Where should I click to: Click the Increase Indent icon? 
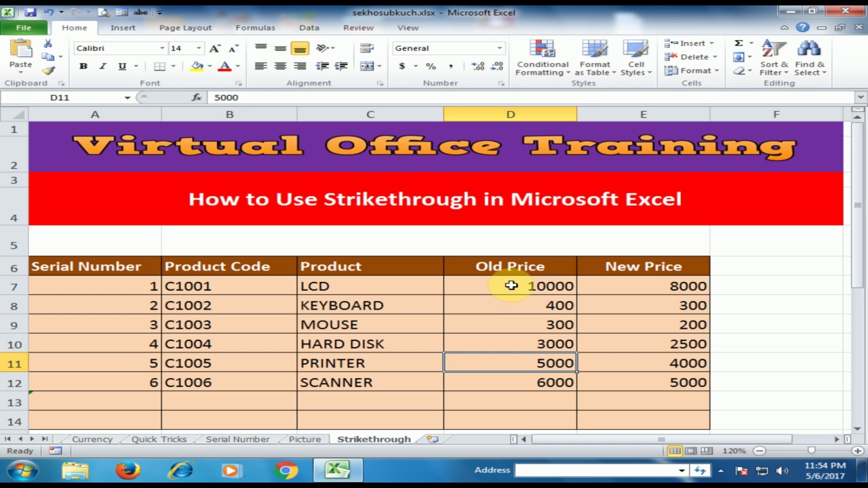tap(341, 66)
